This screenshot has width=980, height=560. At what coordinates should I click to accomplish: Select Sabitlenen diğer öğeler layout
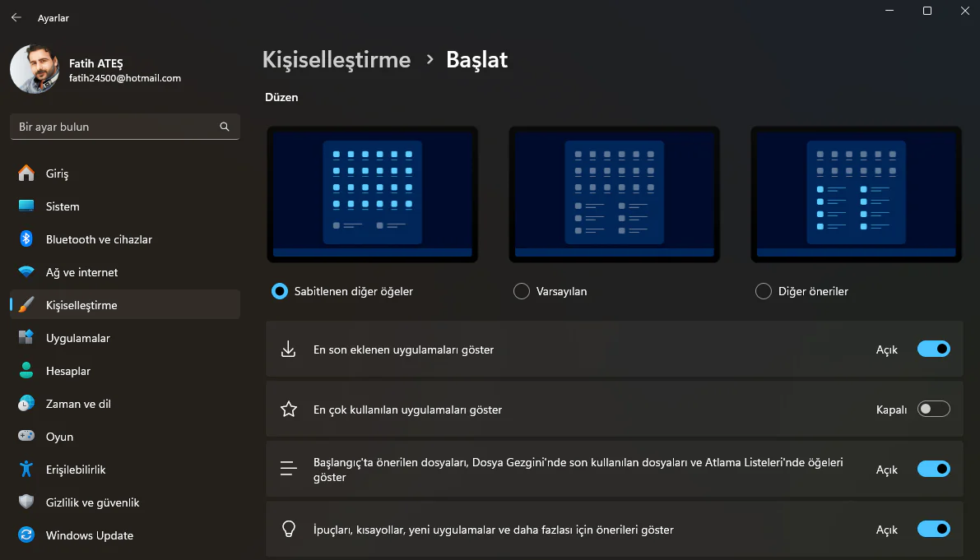(x=280, y=291)
